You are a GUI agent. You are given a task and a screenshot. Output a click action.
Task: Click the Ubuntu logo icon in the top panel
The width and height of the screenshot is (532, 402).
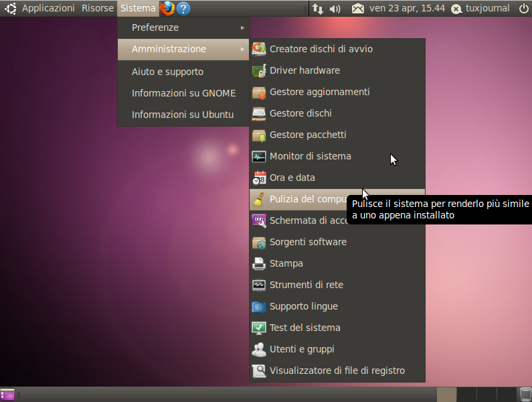click(x=10, y=8)
